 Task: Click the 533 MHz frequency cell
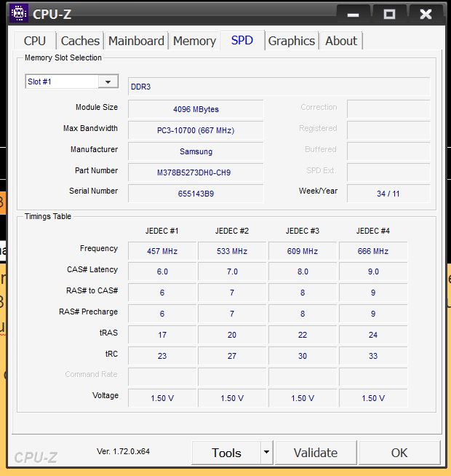point(232,251)
